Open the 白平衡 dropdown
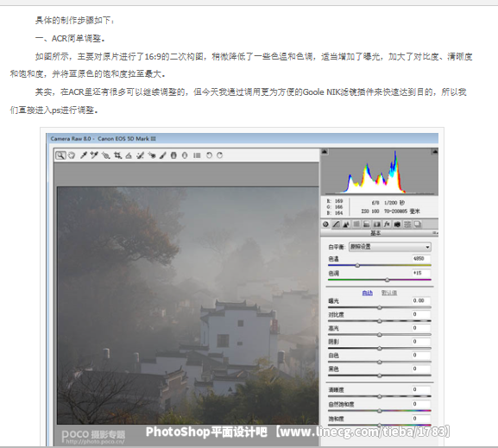The width and height of the screenshot is (498, 448). 390,247
